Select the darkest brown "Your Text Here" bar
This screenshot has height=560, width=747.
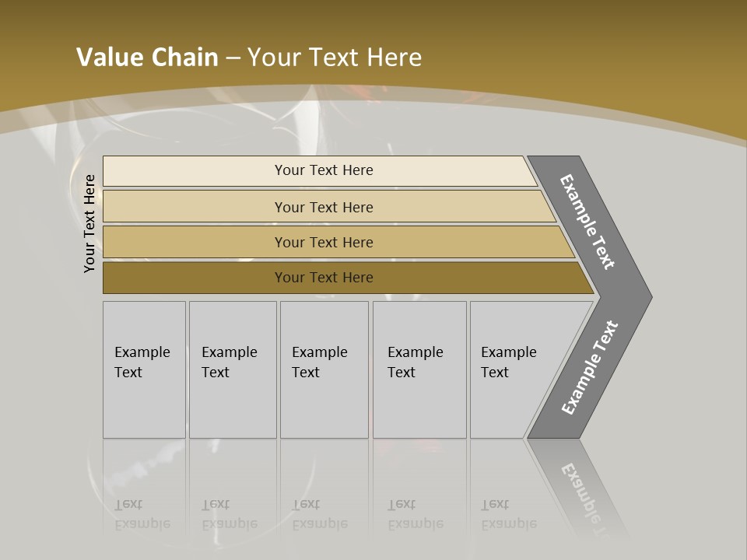click(324, 278)
